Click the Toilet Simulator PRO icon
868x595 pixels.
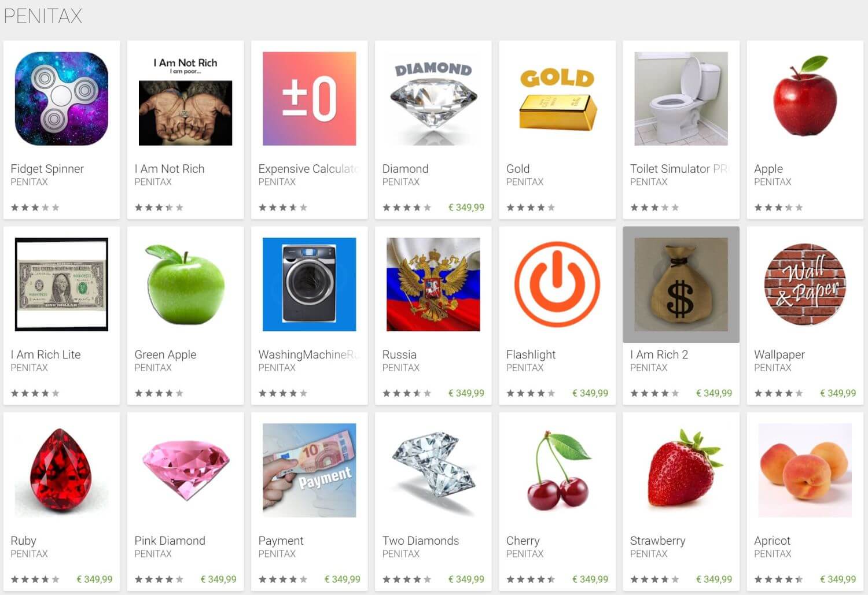tap(681, 99)
